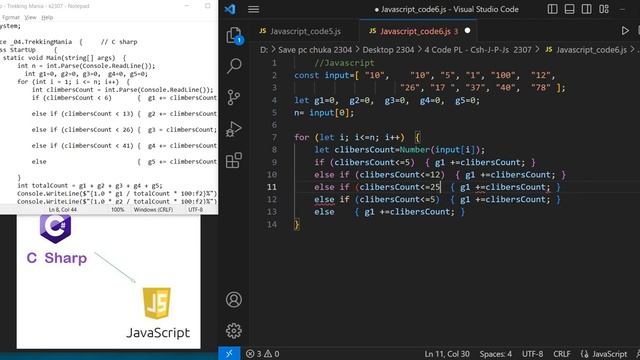This screenshot has height=360, width=640.
Task: Click breadcrumb '4 Code PL - Csh-J-P-Js 2307'
Action: [478, 50]
